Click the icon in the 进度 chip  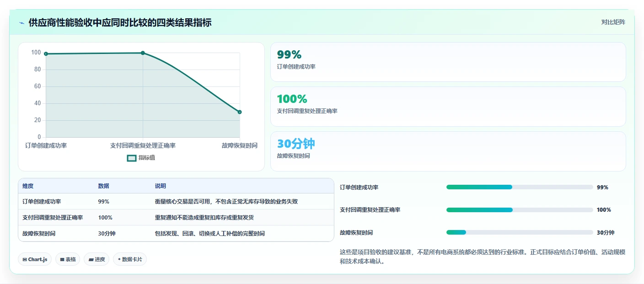click(x=91, y=259)
